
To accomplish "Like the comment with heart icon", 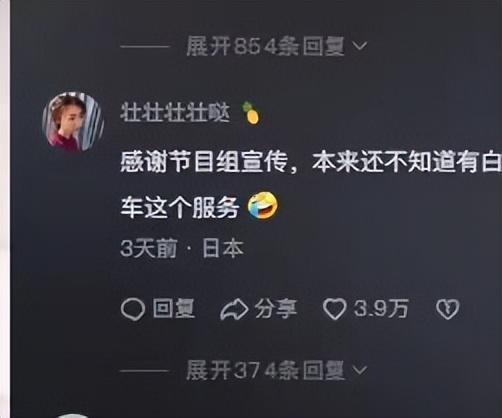I will 335,309.
